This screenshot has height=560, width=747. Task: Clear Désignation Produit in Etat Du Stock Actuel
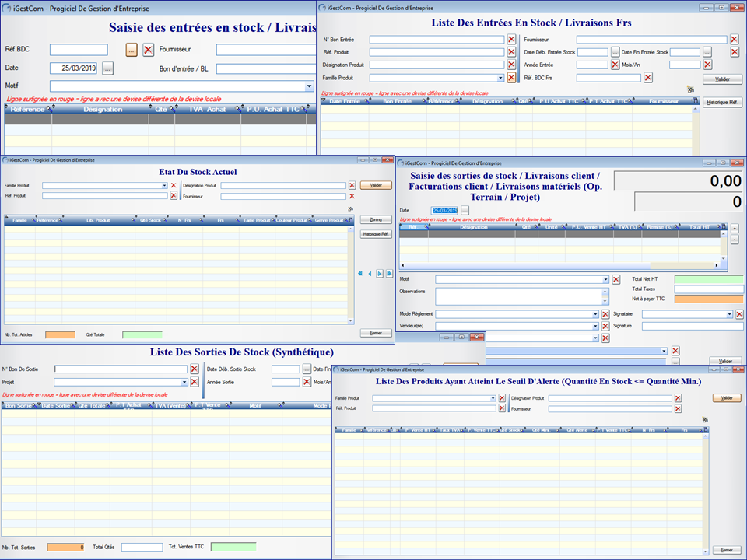click(352, 185)
